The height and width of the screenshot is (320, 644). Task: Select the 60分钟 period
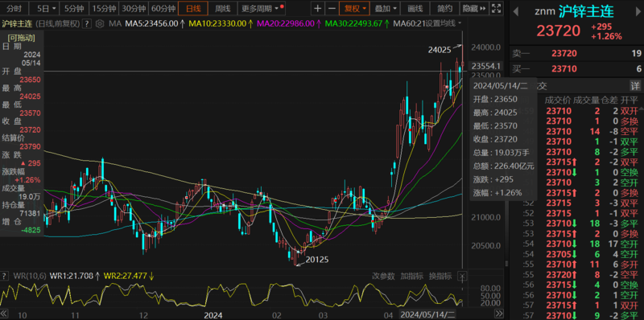pyautogui.click(x=163, y=8)
